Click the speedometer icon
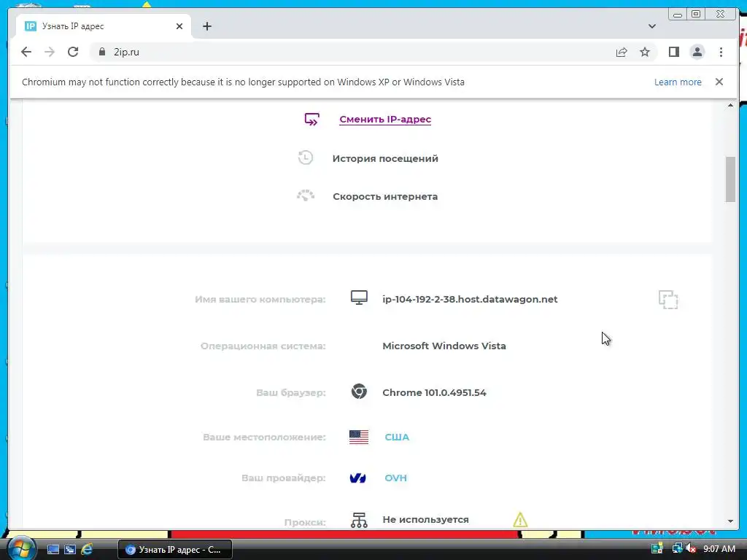 [x=306, y=195]
